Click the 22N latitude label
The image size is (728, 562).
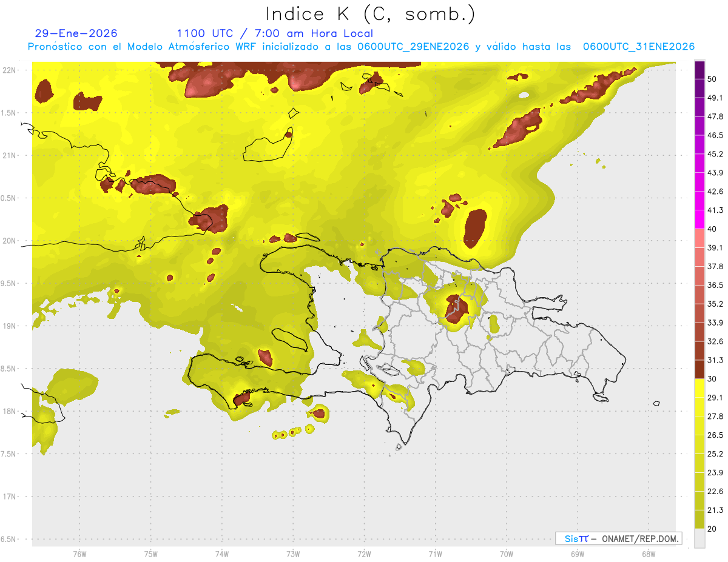pos(9,70)
